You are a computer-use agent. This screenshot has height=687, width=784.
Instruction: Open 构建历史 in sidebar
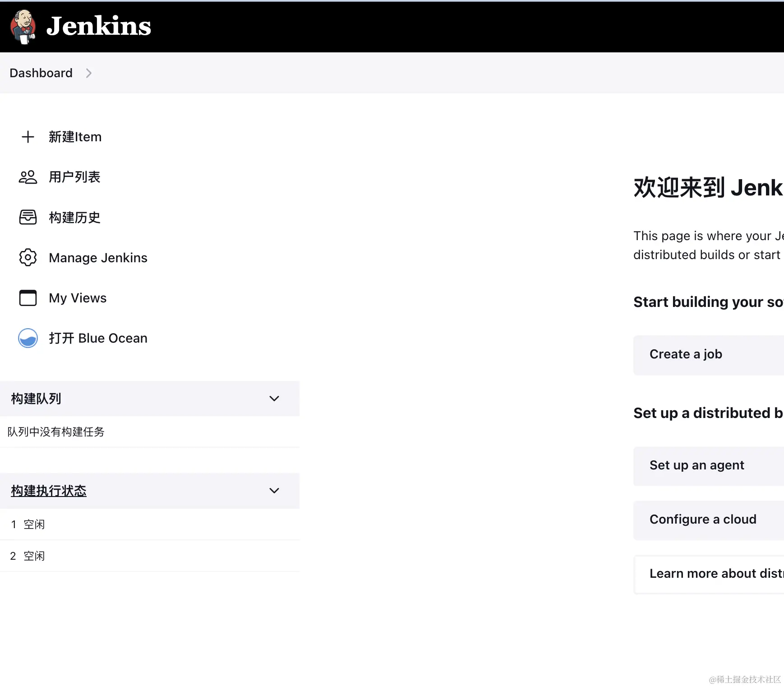[74, 217]
